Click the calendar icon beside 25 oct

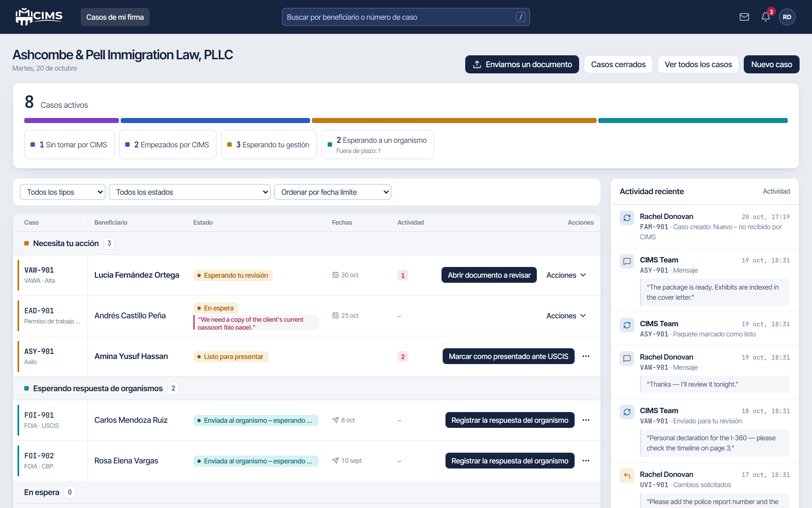tap(335, 316)
